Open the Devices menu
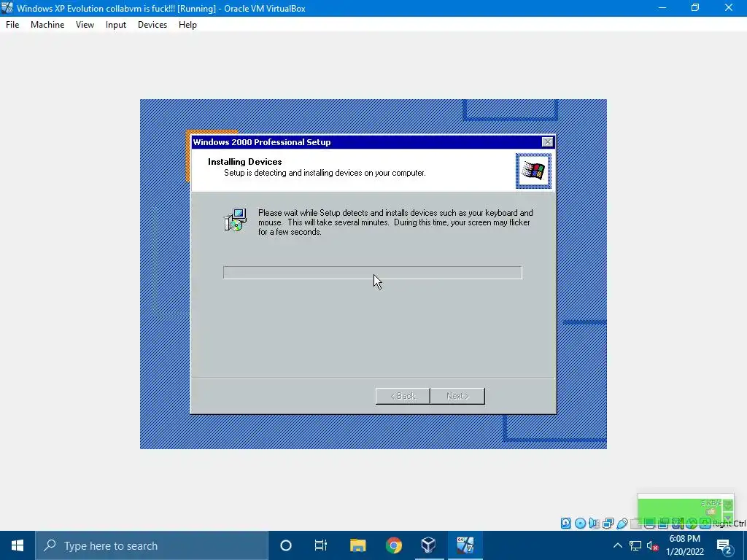 pos(152,25)
